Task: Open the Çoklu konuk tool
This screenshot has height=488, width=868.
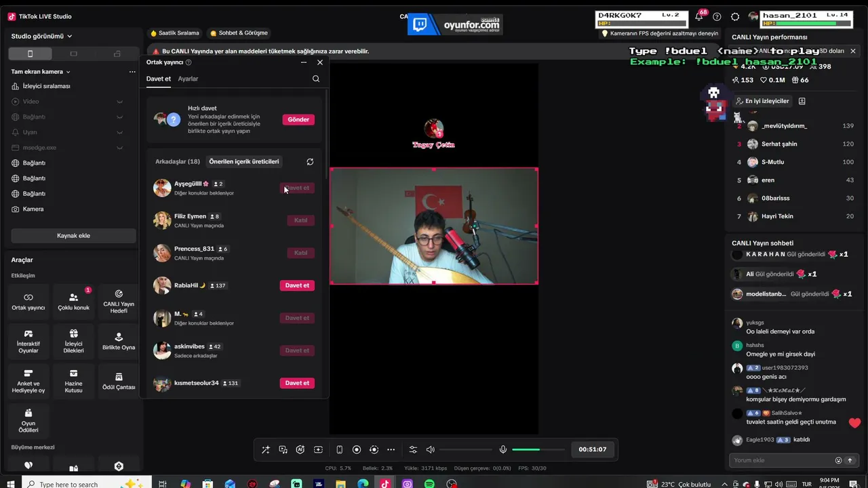Action: [73, 302]
